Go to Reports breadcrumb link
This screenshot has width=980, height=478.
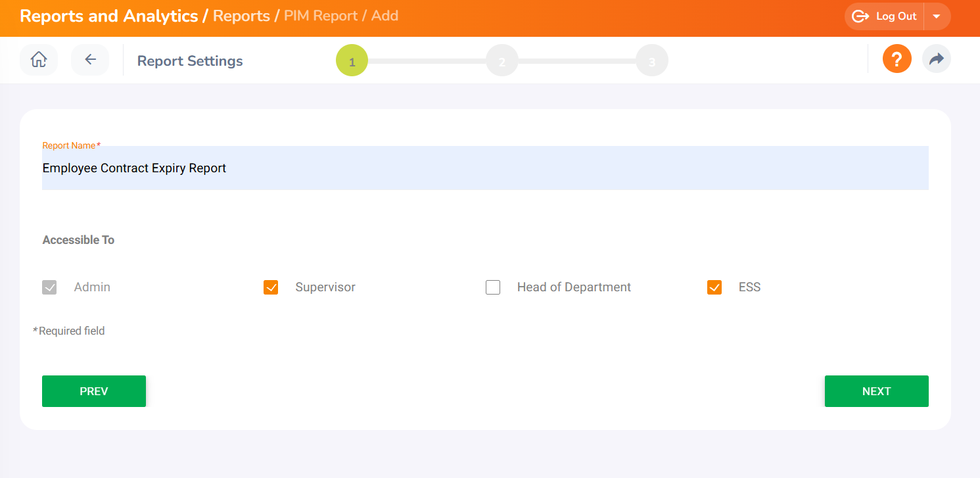(241, 16)
